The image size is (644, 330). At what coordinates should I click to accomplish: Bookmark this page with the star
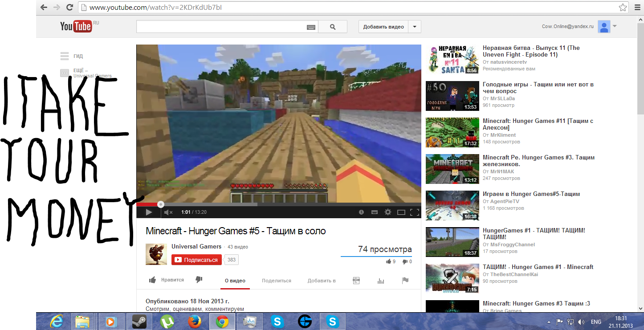pyautogui.click(x=623, y=8)
